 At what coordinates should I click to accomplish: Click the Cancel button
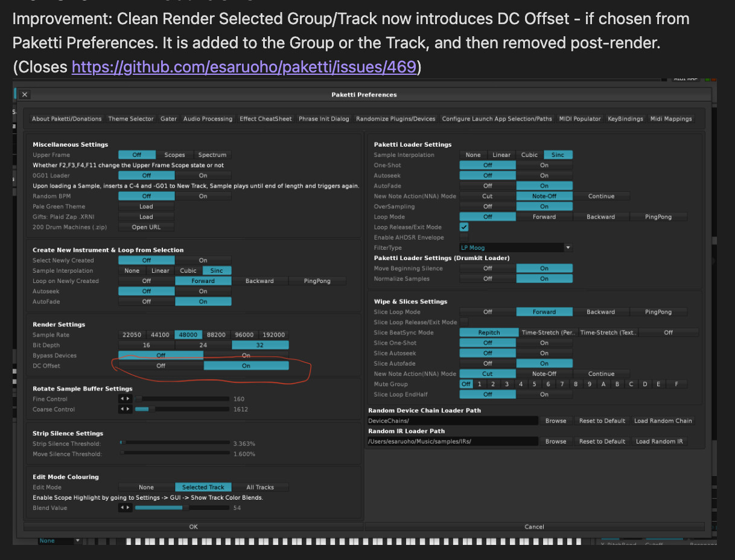[x=534, y=527]
